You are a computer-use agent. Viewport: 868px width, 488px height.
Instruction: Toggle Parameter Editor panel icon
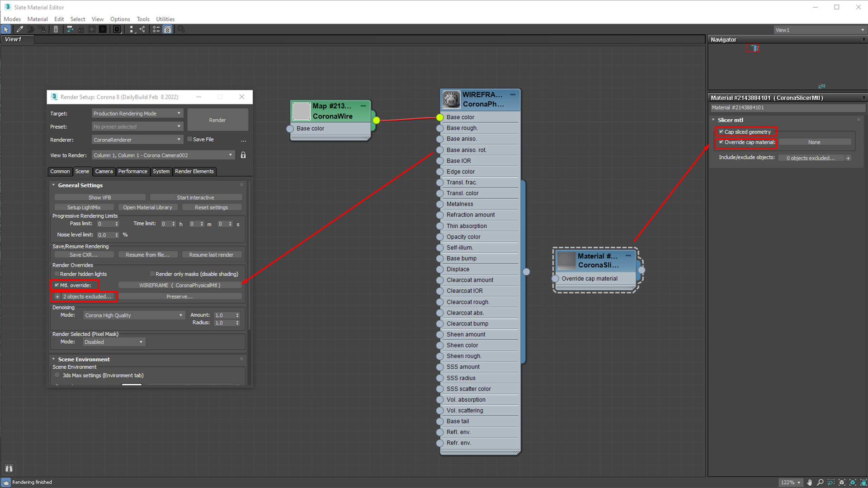coord(167,29)
